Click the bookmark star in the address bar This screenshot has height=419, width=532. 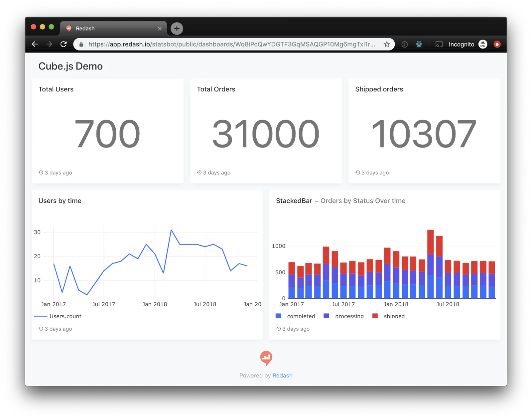(x=387, y=44)
